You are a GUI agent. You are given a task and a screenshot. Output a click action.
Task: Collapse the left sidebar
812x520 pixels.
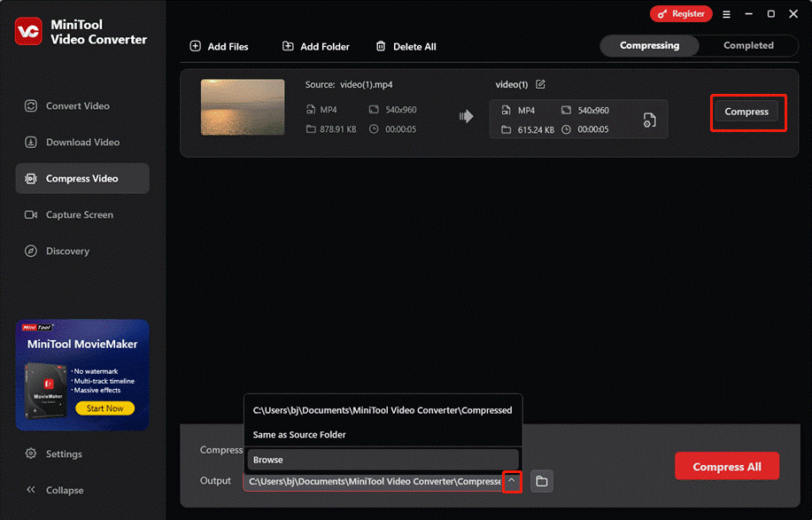coord(64,490)
